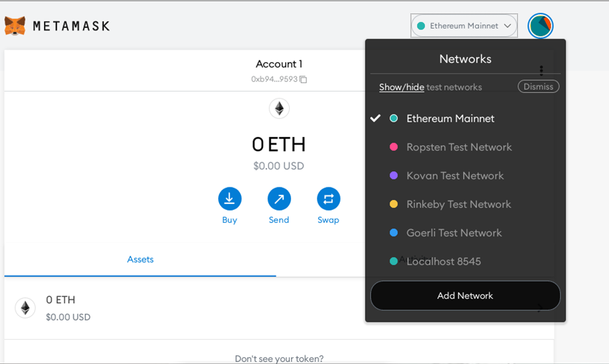Click the METAMASK wordmark

(72, 26)
